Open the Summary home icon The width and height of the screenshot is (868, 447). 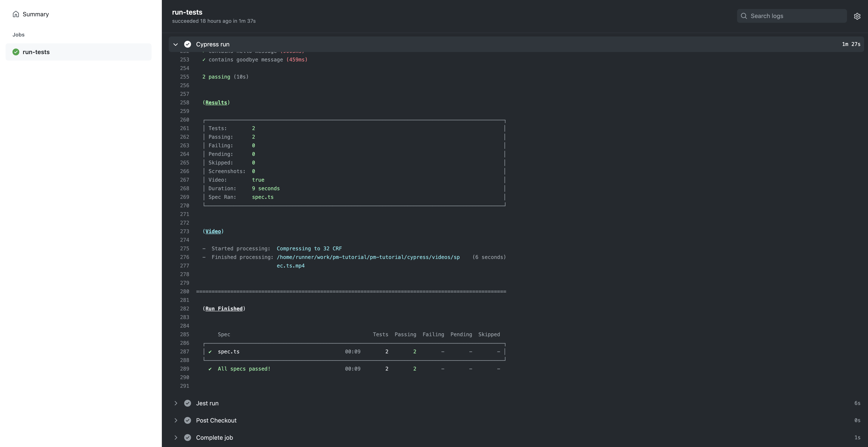tap(16, 14)
